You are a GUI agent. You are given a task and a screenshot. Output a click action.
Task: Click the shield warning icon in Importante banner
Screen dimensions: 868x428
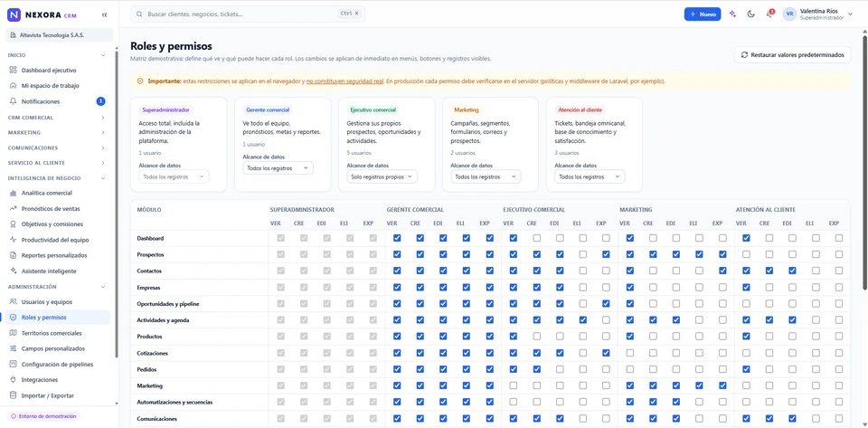tap(140, 81)
